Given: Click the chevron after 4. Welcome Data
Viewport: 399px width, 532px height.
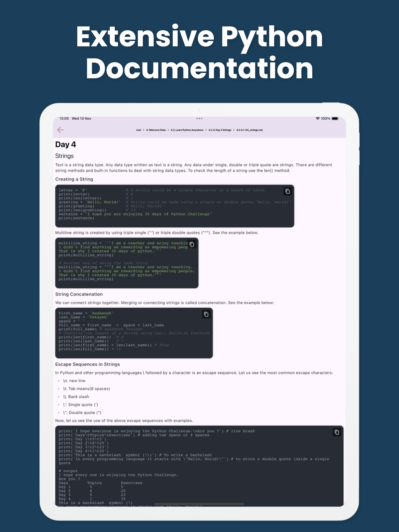Looking at the screenshot, I should [168, 130].
